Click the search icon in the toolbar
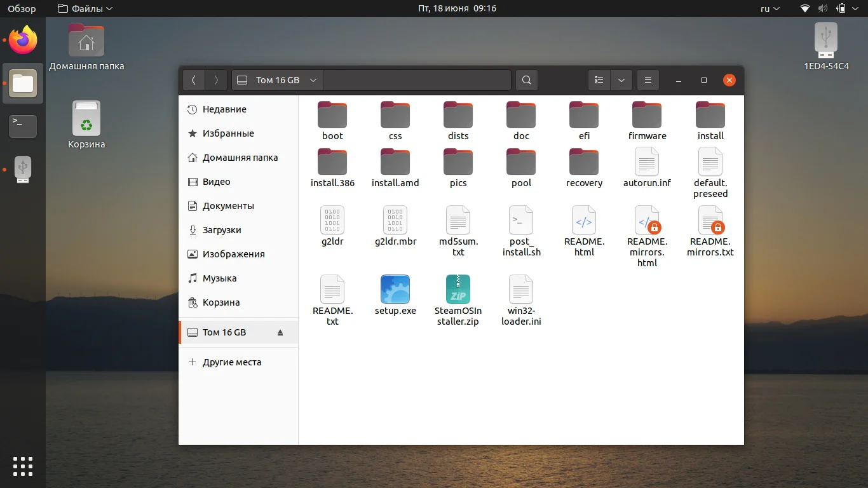The image size is (868, 488). click(x=526, y=80)
